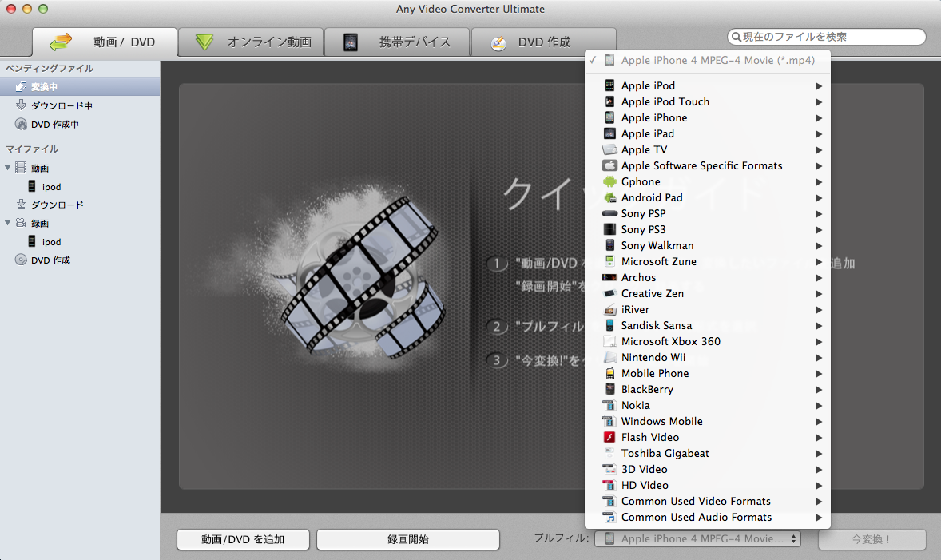Image resolution: width=941 pixels, height=560 pixels.
Task: Expand the Common Used Video Formats arrow
Action: point(819,501)
